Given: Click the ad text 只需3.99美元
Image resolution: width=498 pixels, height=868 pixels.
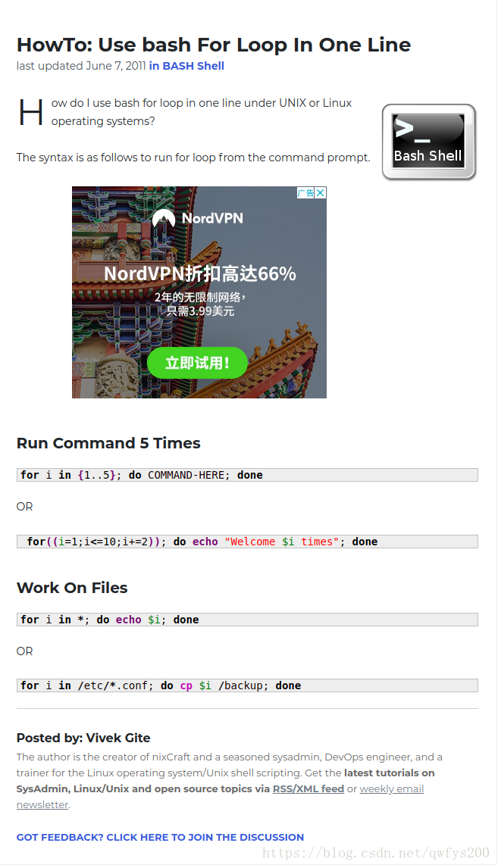Looking at the screenshot, I should pos(200,311).
